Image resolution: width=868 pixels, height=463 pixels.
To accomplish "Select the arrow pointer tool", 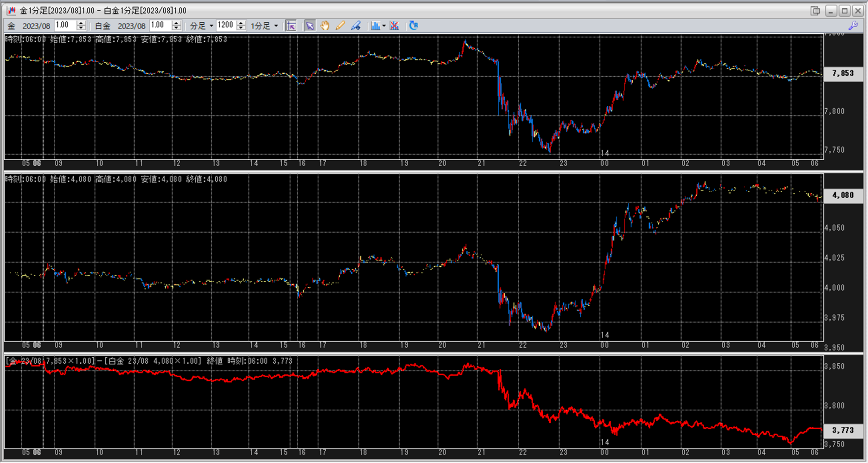I will pos(310,26).
